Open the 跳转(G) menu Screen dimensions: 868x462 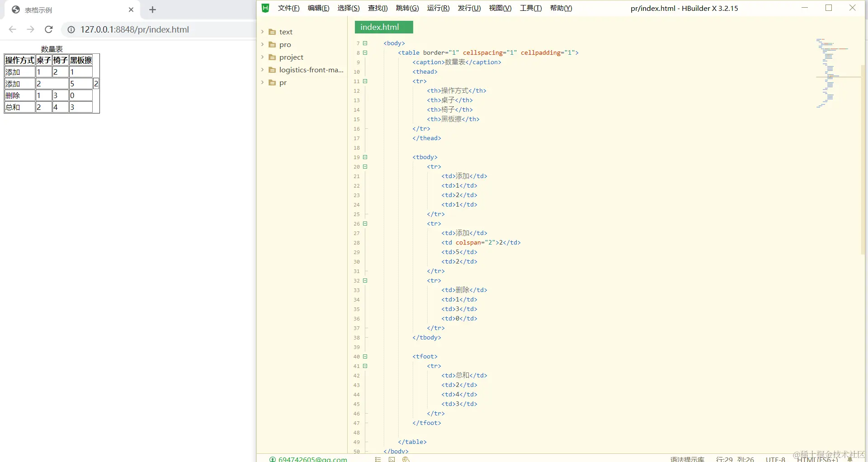click(407, 8)
